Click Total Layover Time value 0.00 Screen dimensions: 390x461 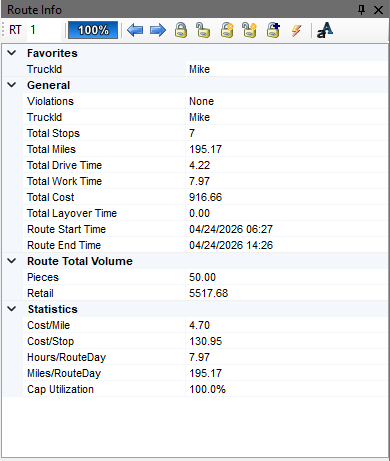[199, 213]
